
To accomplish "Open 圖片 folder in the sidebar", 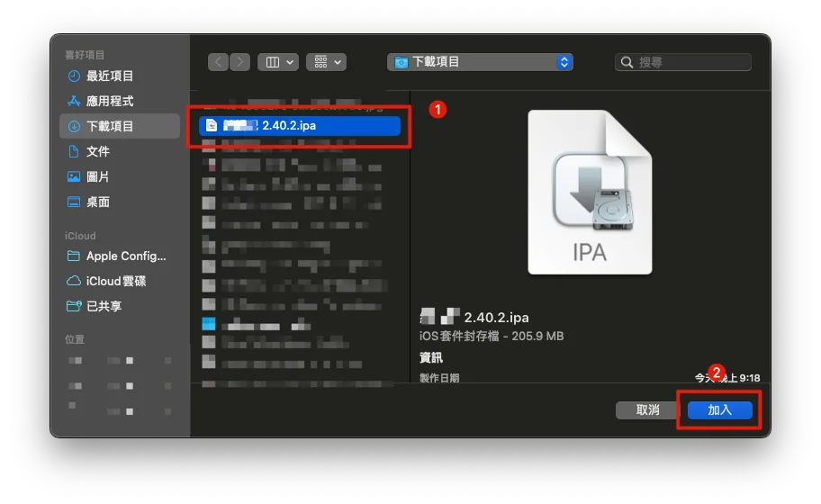I will click(98, 176).
